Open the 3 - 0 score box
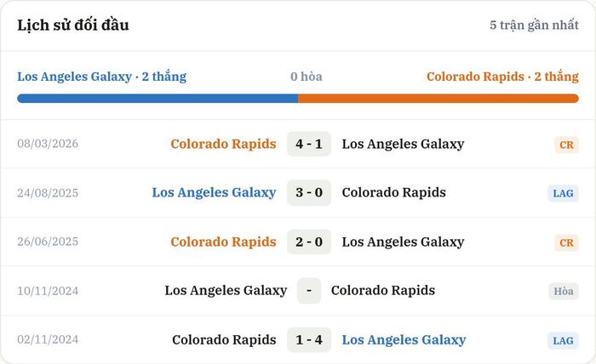Viewport: 596px width, 364px height. click(x=309, y=192)
